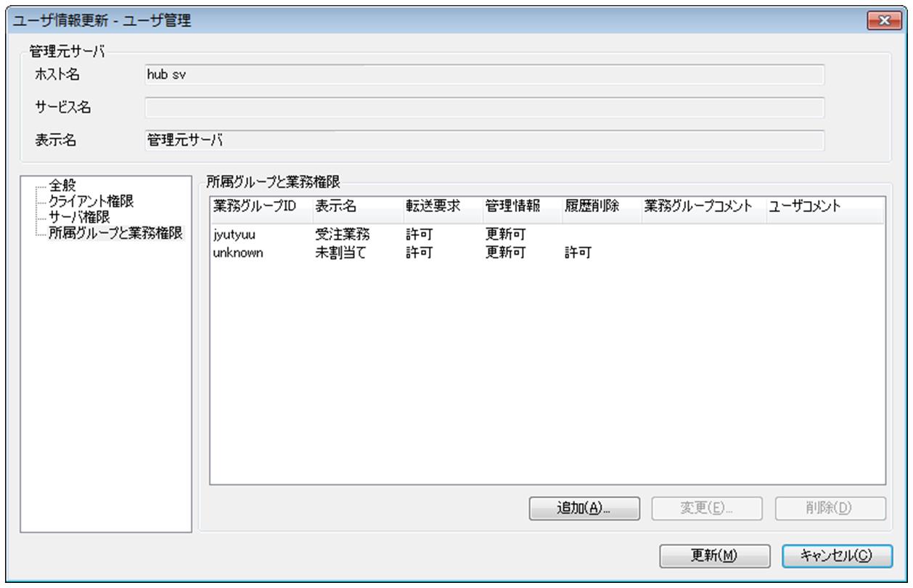Click the 受注業務 cell
The width and height of the screenshot is (913, 588).
[x=342, y=234]
